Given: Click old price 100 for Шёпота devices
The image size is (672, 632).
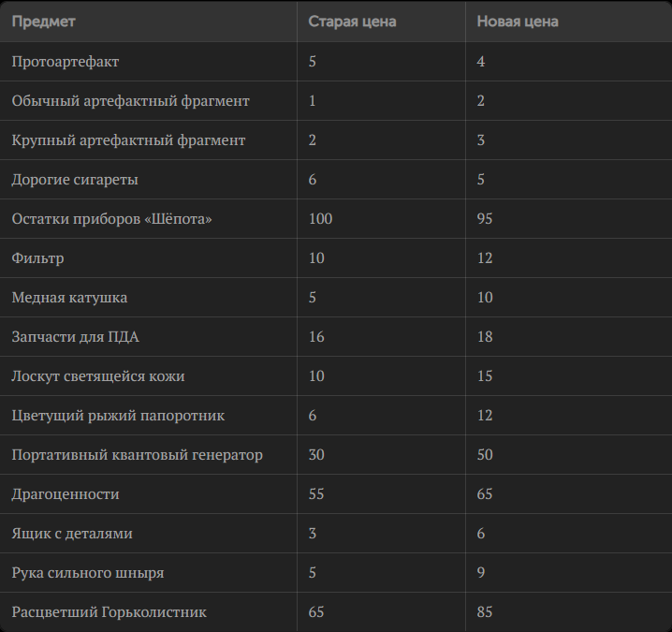Looking at the screenshot, I should pos(320,219).
